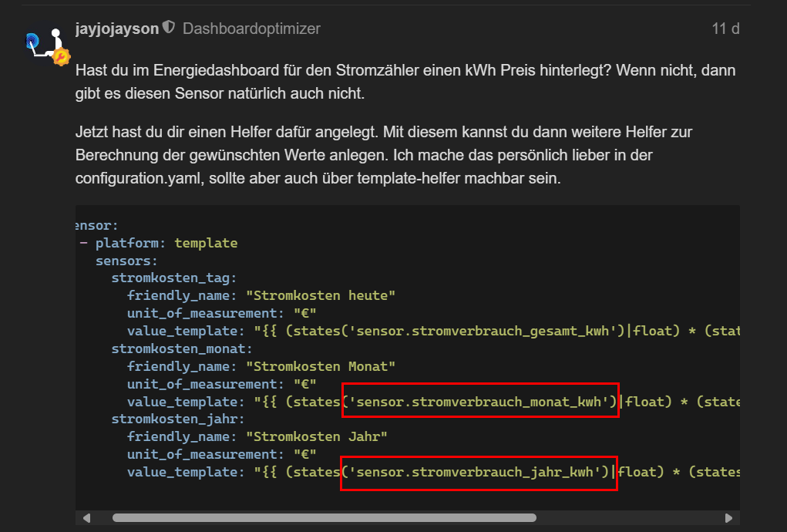Click the orange wrench badge on avatar
Viewport: 787px width, 532px height.
click(x=61, y=56)
